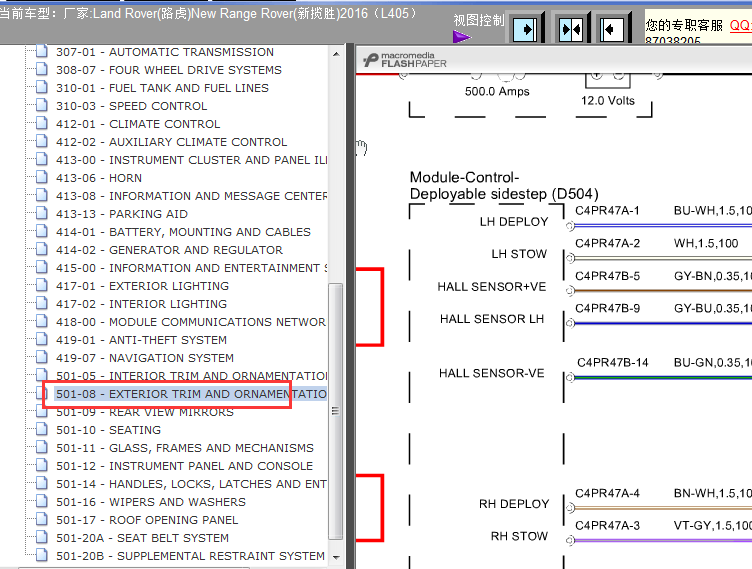Open 414-02 Generator and Regulator

169,250
